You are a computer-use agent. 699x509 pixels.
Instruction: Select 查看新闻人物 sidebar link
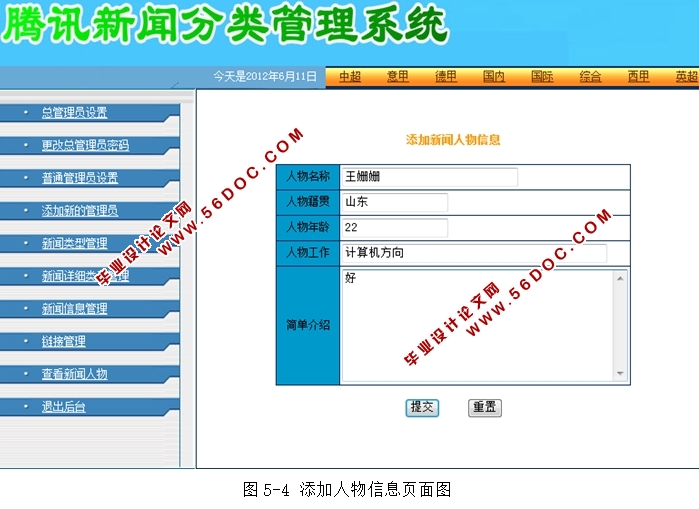click(x=74, y=374)
